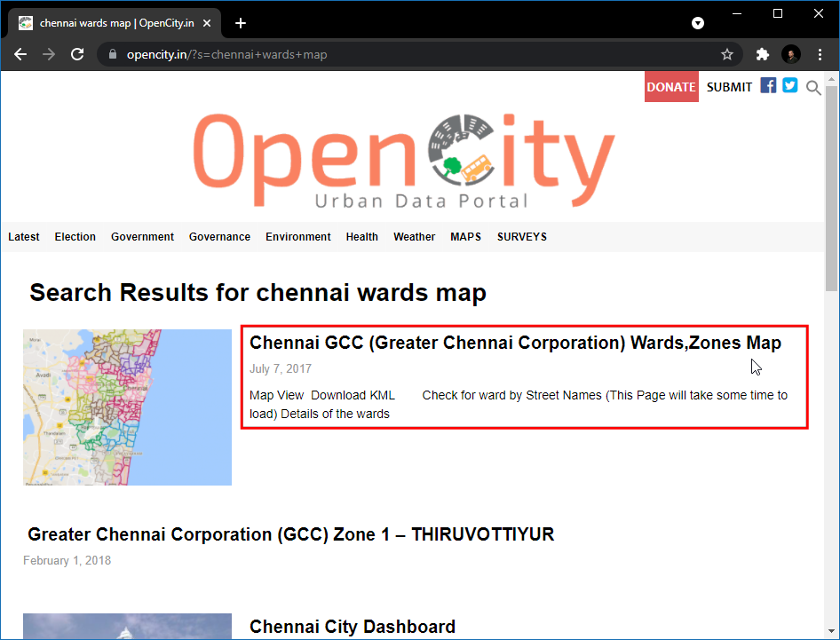
Task: Open Zone 1 – THIRUVOTTIYUR result link
Action: [290, 534]
